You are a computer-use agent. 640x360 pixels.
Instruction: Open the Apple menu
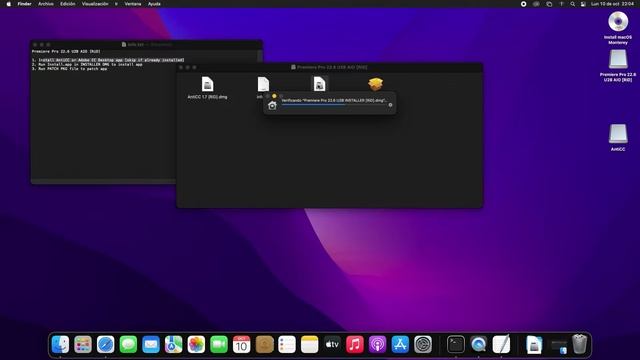click(9, 4)
